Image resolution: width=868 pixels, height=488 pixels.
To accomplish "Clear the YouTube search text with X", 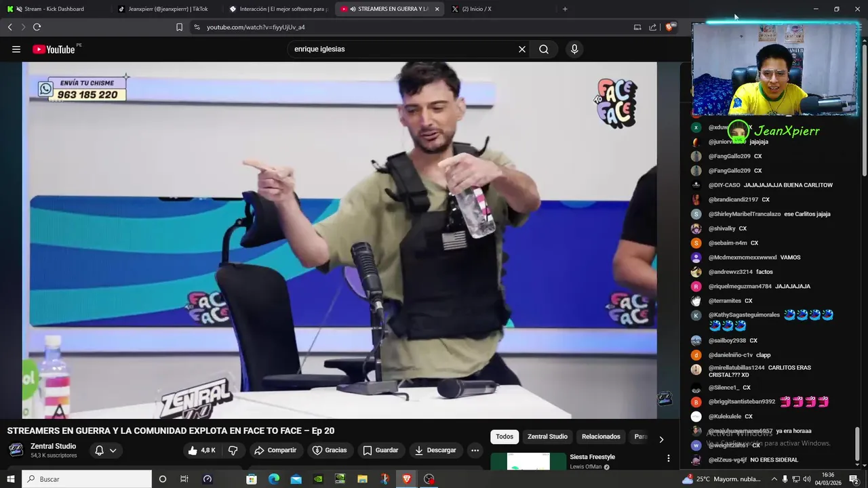I will [x=522, y=49].
